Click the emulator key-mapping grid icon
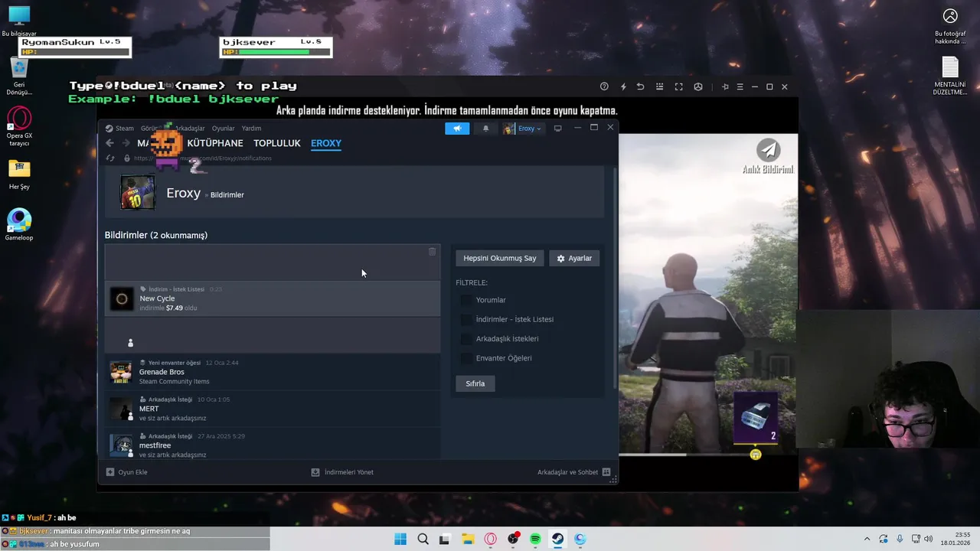 (x=659, y=86)
